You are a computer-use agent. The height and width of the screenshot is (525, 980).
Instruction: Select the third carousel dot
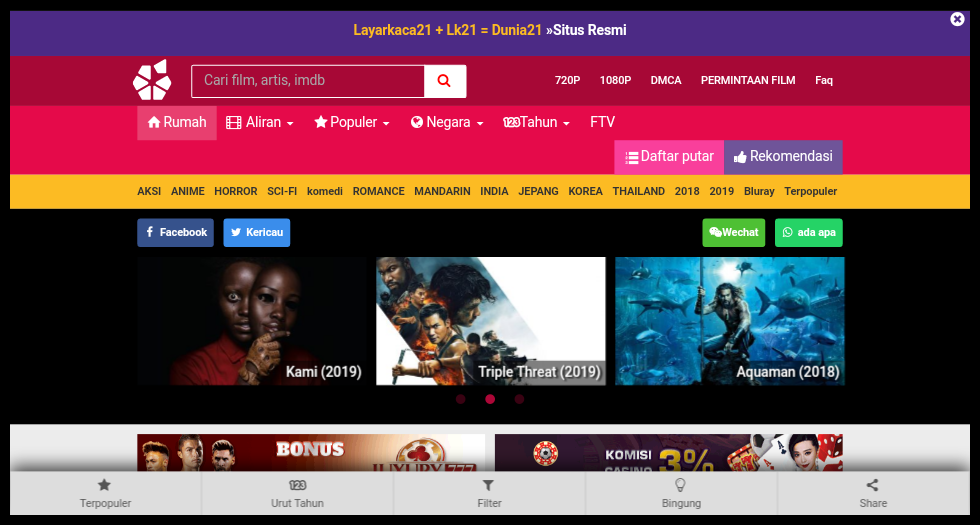(519, 399)
